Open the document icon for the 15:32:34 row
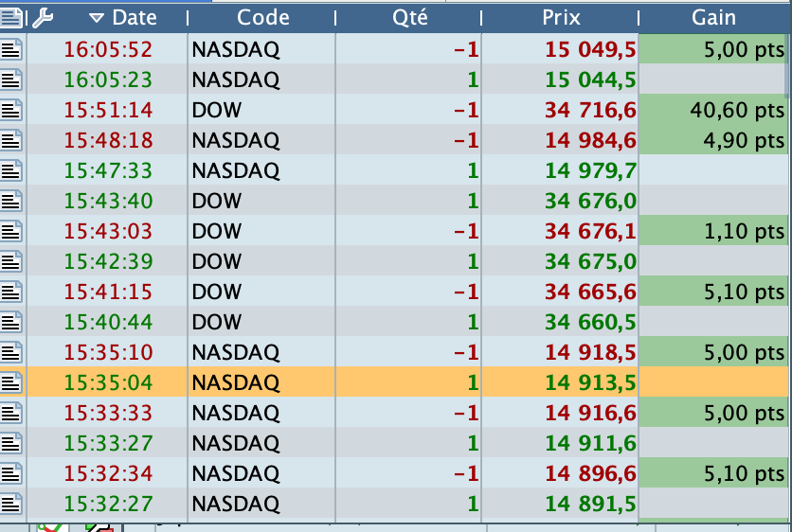This screenshot has height=532, width=792. [11, 473]
